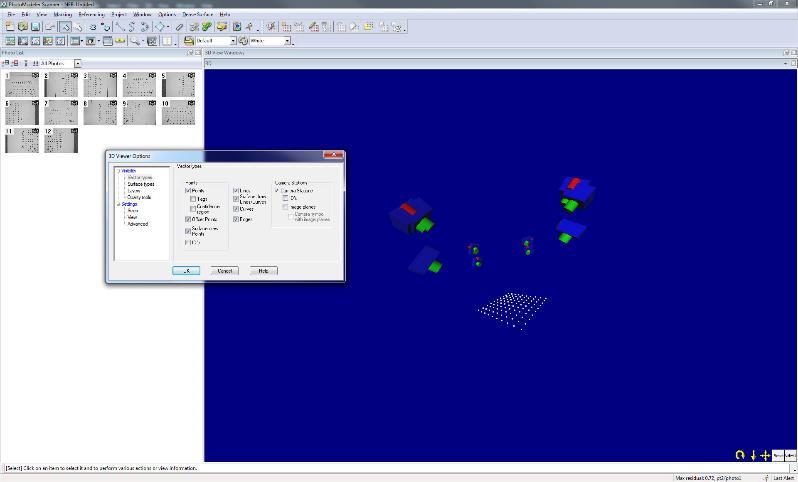
Task: Toggle the Offset Points checkbox
Action: click(x=188, y=219)
